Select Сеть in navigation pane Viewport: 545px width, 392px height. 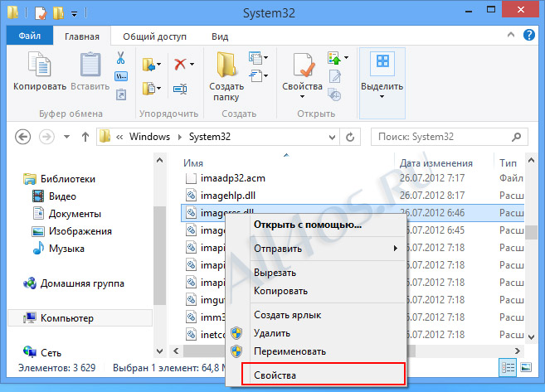[41, 352]
